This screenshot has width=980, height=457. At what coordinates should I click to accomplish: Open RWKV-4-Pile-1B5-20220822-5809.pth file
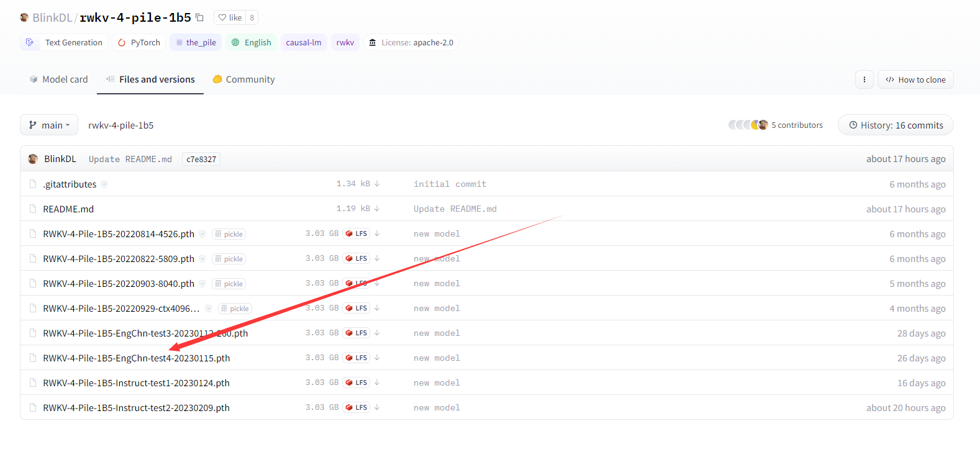tap(119, 258)
